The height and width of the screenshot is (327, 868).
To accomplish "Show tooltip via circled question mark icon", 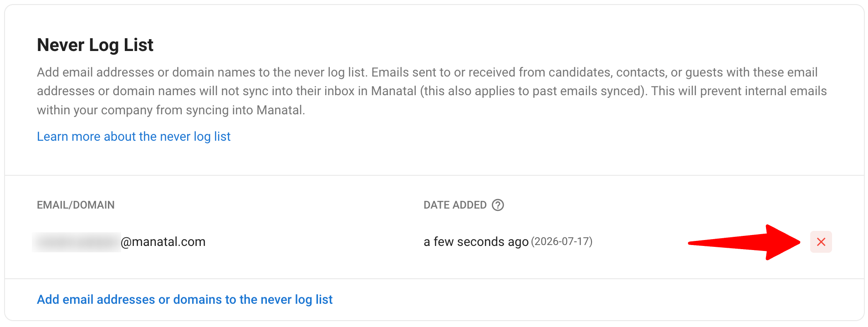I will pyautogui.click(x=498, y=205).
